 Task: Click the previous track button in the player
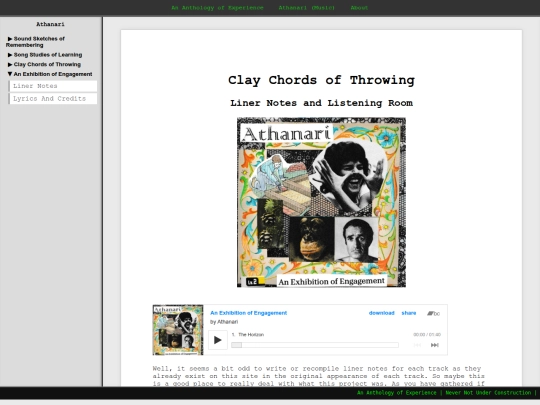pyautogui.click(x=417, y=345)
